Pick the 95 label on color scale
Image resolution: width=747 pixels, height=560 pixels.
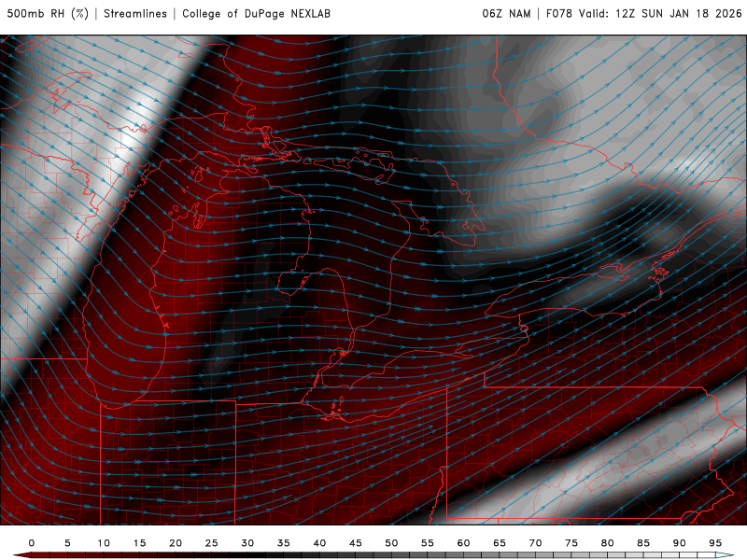[x=715, y=543]
